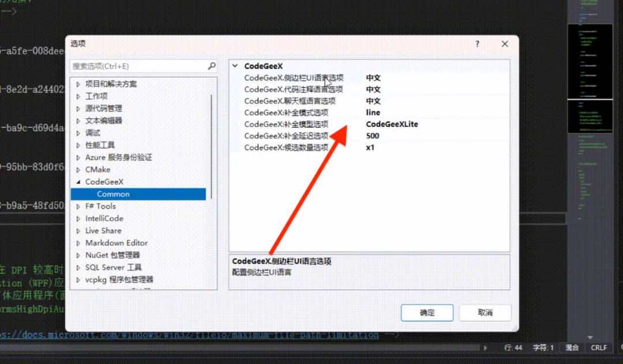The width and height of the screenshot is (623, 364).
Task: Select the SQL Server 工具 tree item
Action: coord(113,268)
